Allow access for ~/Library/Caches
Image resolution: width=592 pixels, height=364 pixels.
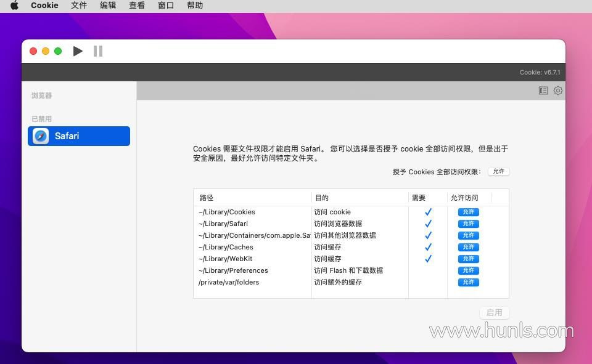coord(468,247)
